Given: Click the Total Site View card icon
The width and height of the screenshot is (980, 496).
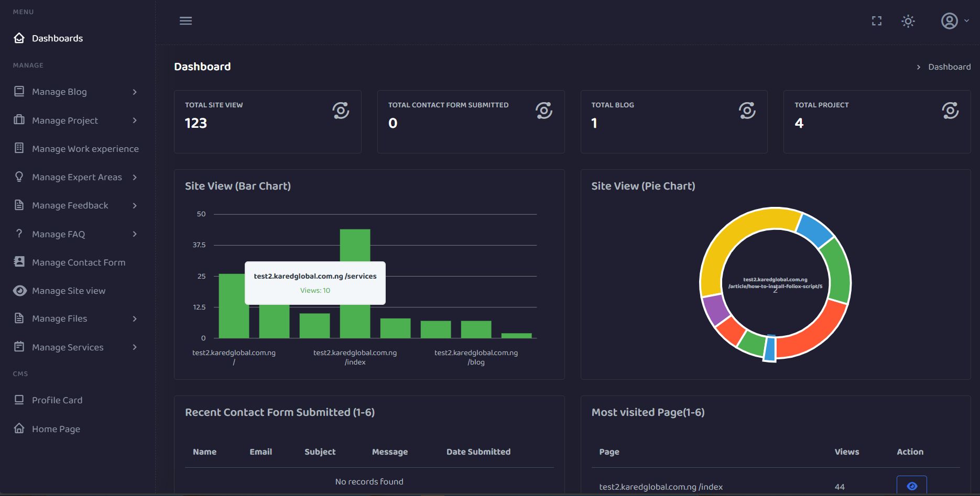Looking at the screenshot, I should pos(341,111).
